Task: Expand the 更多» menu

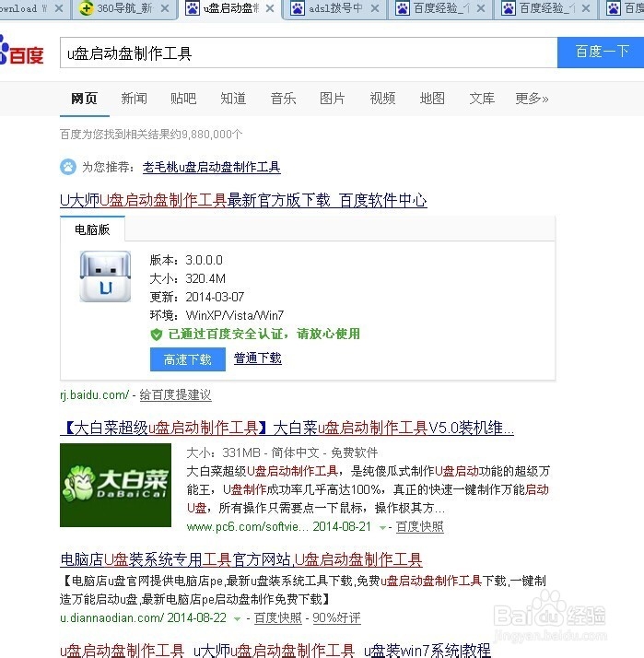Action: 532,99
